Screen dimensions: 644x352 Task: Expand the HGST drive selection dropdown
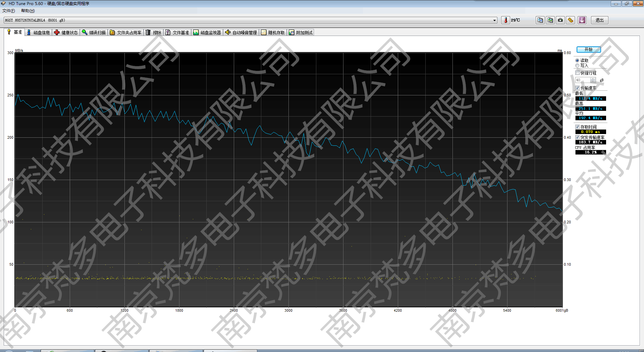[x=494, y=20]
